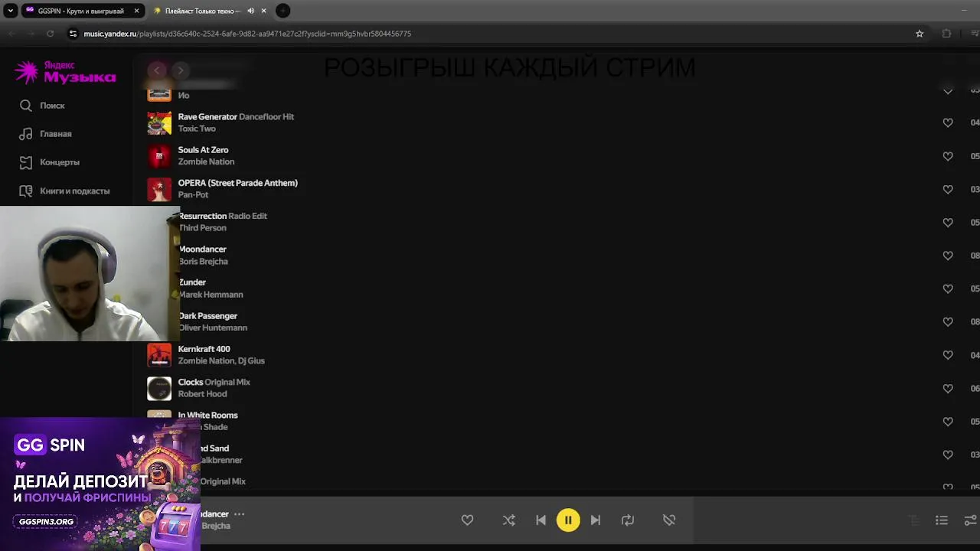Switch to the Плейлист Только техно tab

202,11
